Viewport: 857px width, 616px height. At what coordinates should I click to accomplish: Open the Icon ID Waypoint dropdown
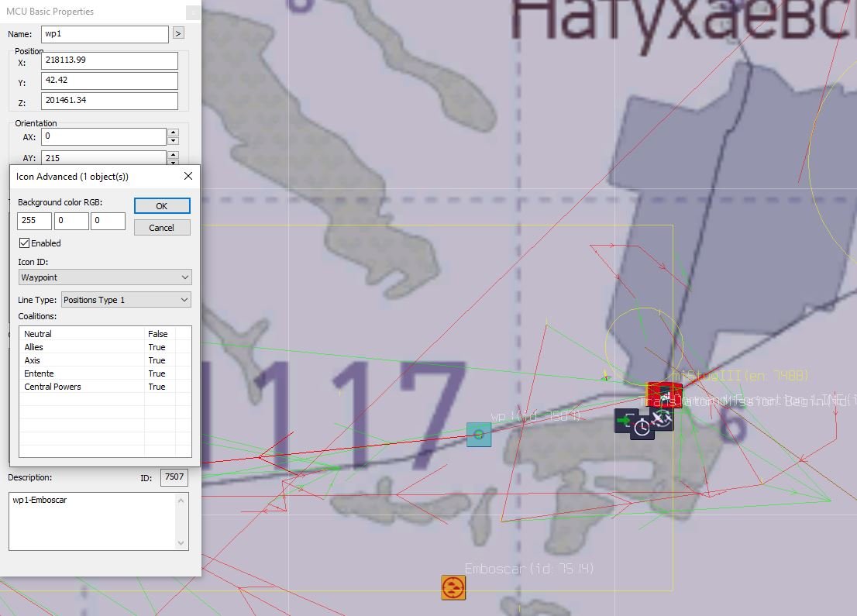pyautogui.click(x=105, y=277)
